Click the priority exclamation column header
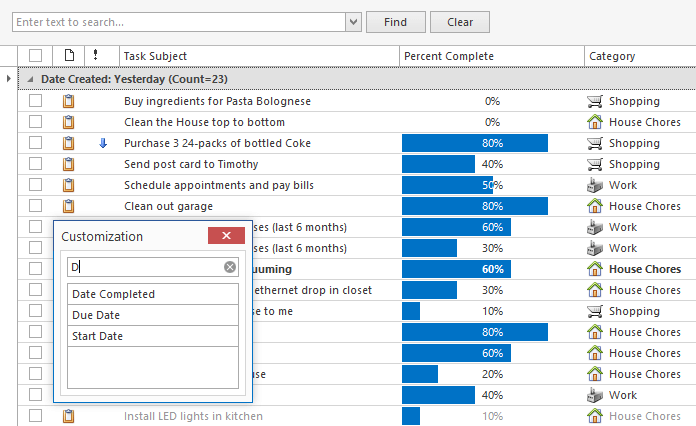 coord(96,56)
